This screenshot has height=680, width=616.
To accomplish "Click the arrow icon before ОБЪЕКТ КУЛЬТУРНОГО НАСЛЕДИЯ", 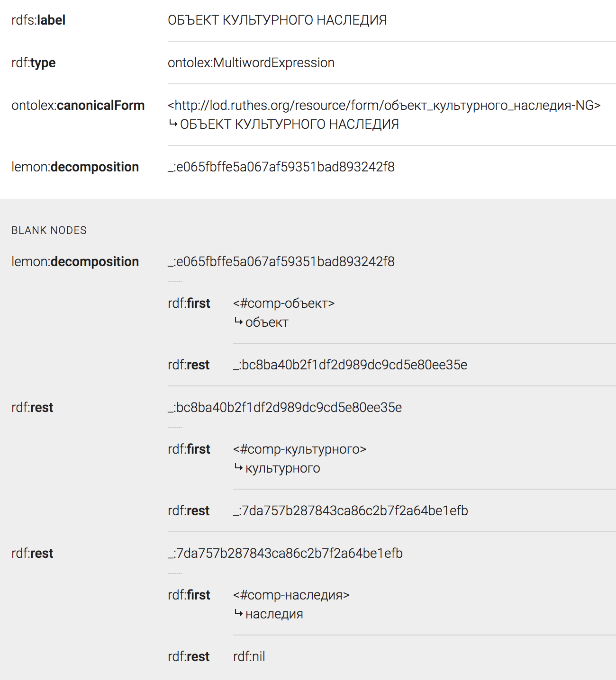I will coord(173,124).
